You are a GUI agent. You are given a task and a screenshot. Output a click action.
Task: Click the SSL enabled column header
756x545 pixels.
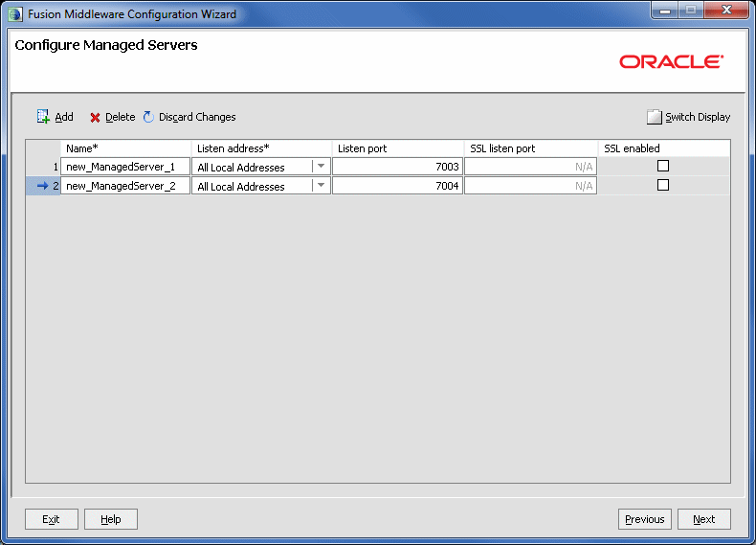pos(664,148)
